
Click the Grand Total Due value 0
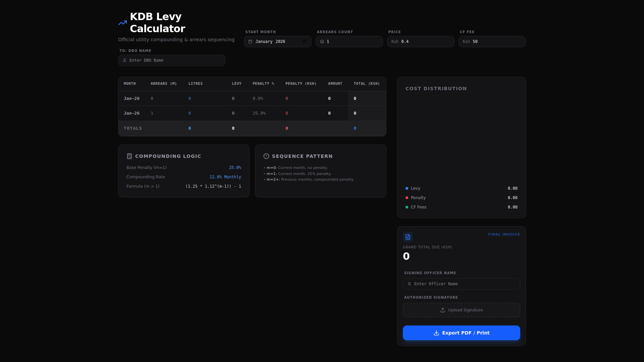click(406, 256)
